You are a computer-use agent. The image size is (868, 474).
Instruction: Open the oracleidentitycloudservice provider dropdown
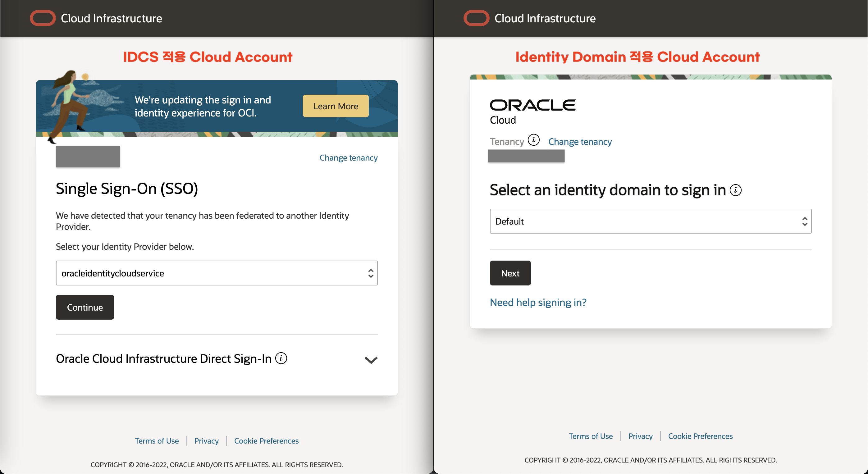tap(217, 273)
